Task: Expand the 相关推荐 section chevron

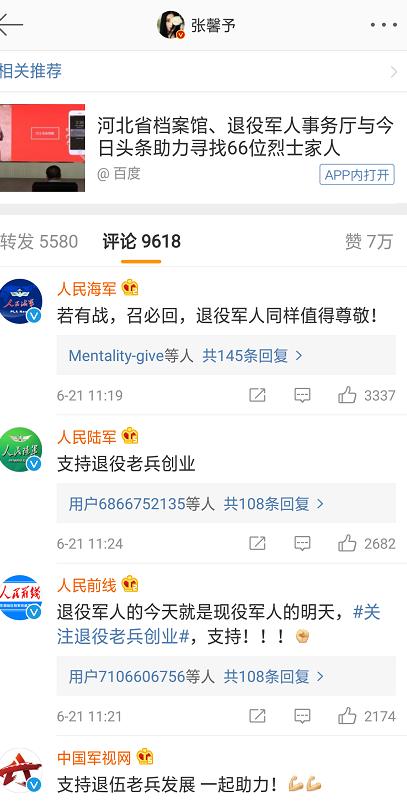Action: coord(394,71)
